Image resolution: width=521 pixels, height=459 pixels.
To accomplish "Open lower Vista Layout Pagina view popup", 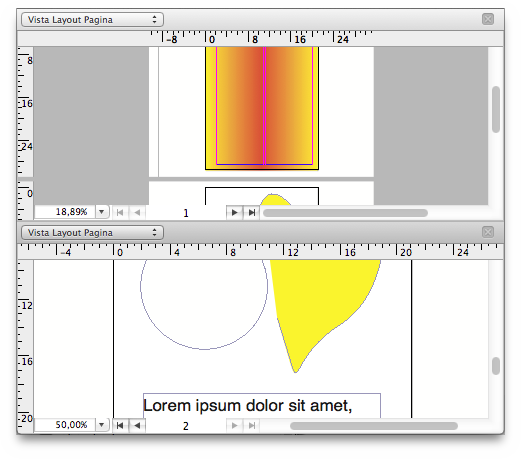I will click(92, 232).
